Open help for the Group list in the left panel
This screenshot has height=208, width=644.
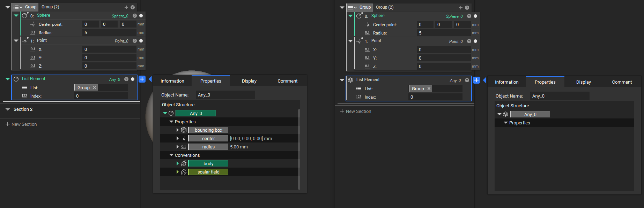click(133, 7)
